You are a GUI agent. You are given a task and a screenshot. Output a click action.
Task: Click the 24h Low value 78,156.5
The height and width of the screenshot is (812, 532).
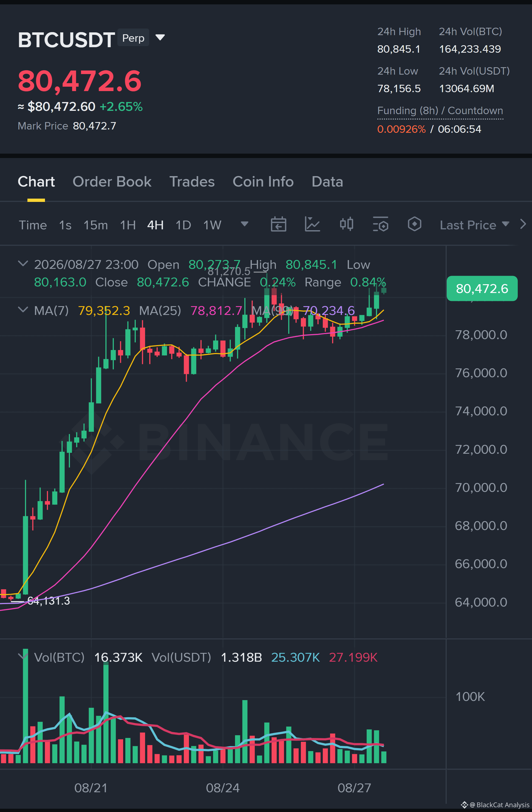pos(399,89)
